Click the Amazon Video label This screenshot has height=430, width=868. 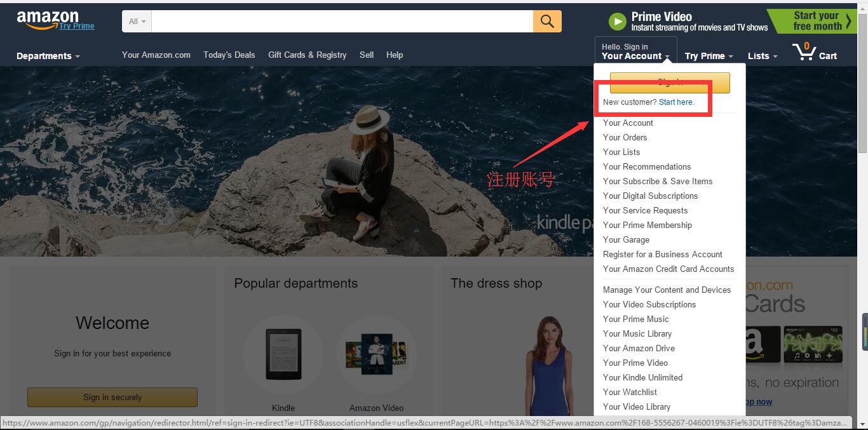click(x=376, y=408)
